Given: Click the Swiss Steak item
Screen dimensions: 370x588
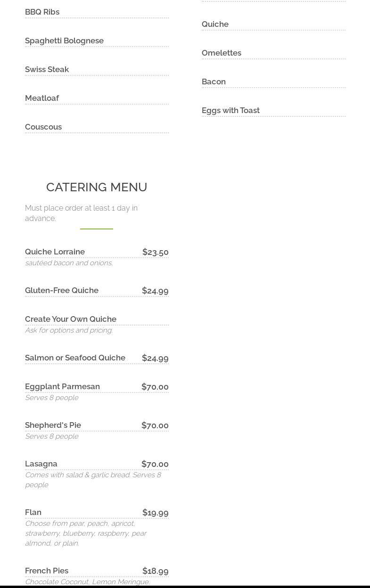Looking at the screenshot, I should [47, 69].
